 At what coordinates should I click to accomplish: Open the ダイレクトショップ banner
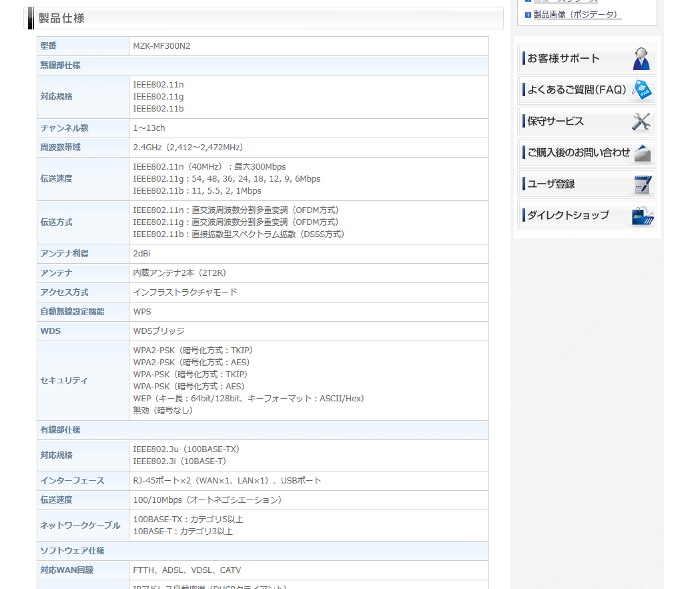[587, 215]
